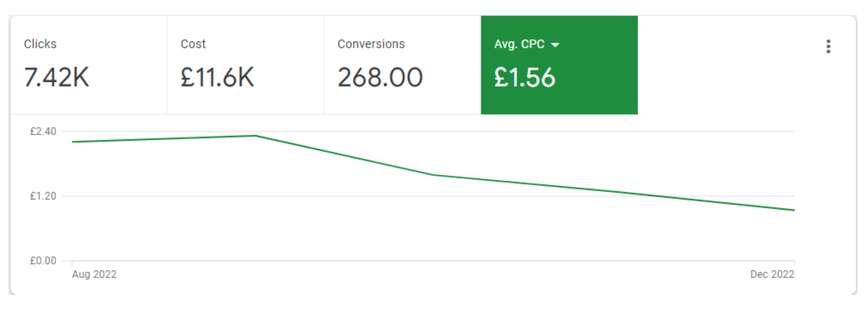Image resolution: width=868 pixels, height=309 pixels.
Task: Click the Avg. CPC label text
Action: click(x=519, y=44)
